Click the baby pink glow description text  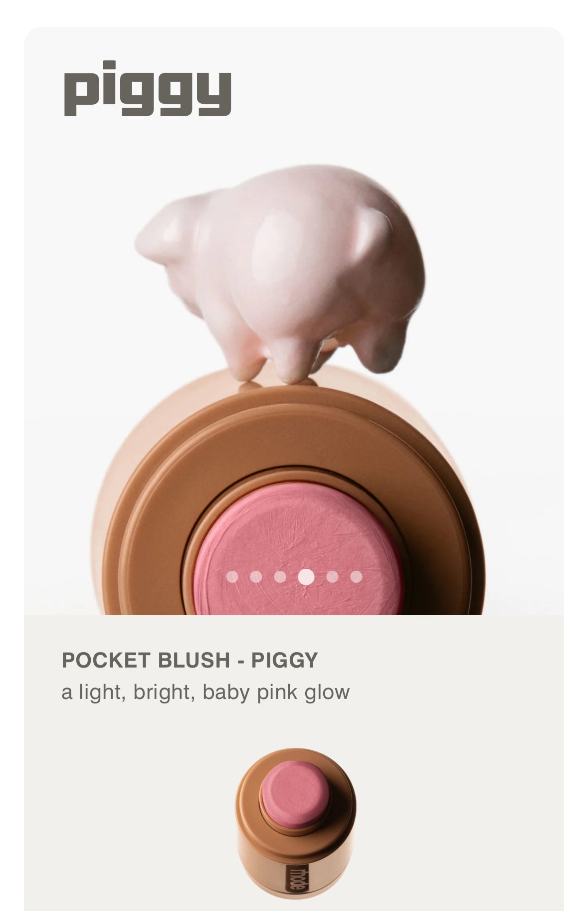pyautogui.click(x=205, y=692)
